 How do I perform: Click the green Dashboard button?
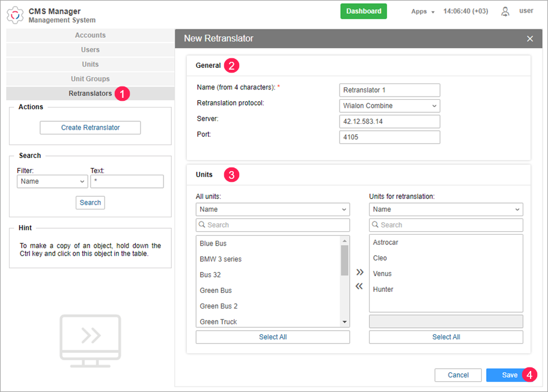[364, 11]
